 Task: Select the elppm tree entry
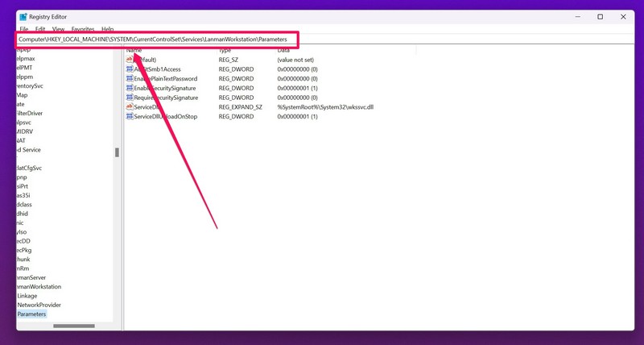click(x=25, y=77)
